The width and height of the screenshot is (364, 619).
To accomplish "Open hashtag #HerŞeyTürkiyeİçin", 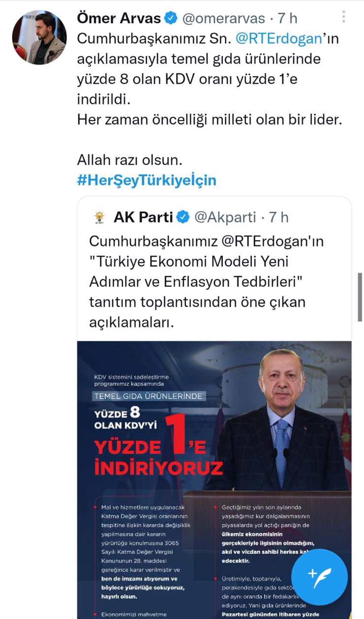I will [147, 180].
